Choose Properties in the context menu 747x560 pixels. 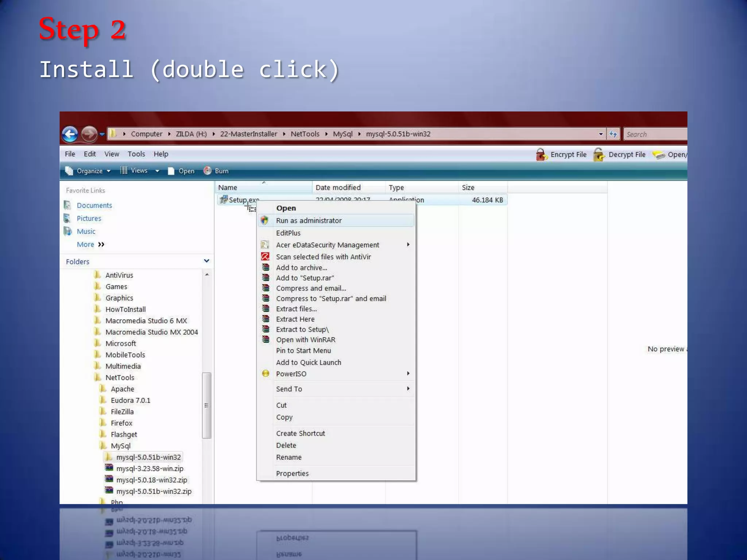pos(292,473)
